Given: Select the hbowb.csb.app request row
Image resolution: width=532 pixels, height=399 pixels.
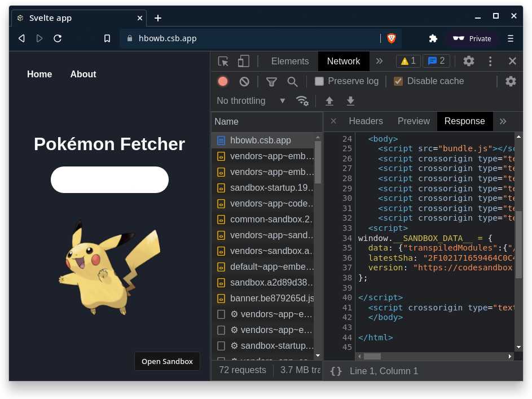Looking at the screenshot, I should point(263,141).
